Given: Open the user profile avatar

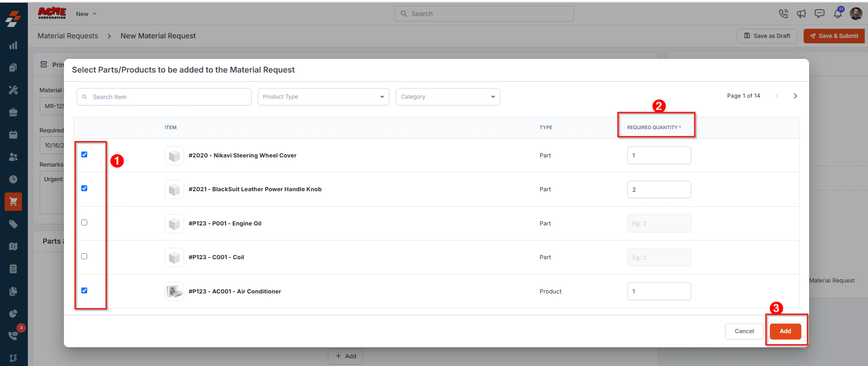Looking at the screenshot, I should pos(856,14).
